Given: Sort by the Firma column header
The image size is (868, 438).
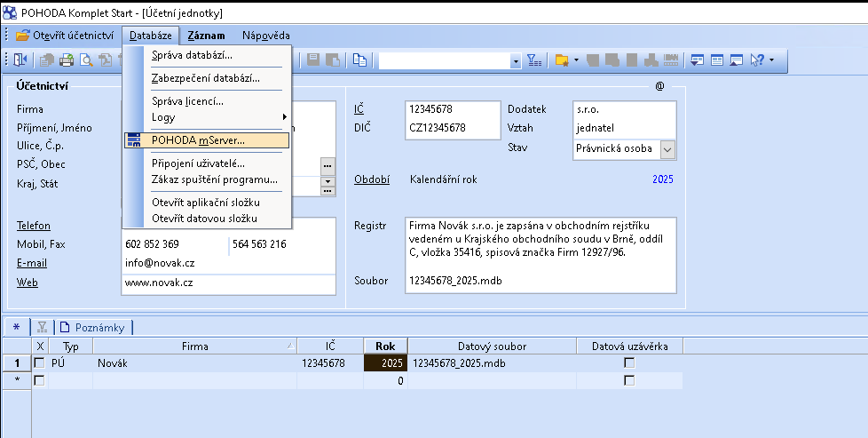Looking at the screenshot, I should [x=195, y=346].
